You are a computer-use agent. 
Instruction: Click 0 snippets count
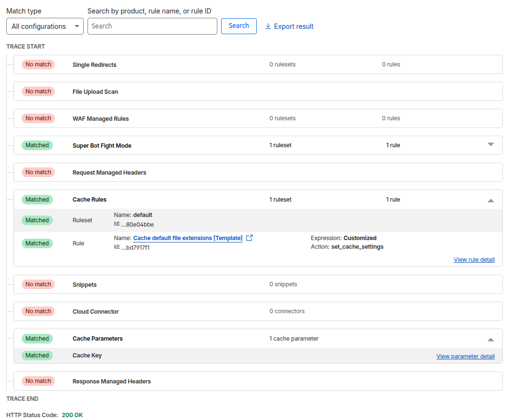click(x=284, y=284)
